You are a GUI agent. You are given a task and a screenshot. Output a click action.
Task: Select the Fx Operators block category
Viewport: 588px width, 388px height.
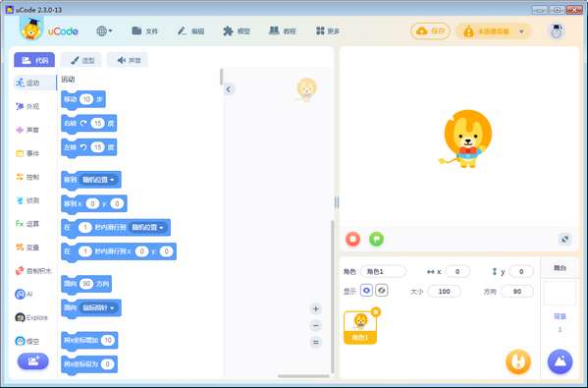pyautogui.click(x=27, y=224)
